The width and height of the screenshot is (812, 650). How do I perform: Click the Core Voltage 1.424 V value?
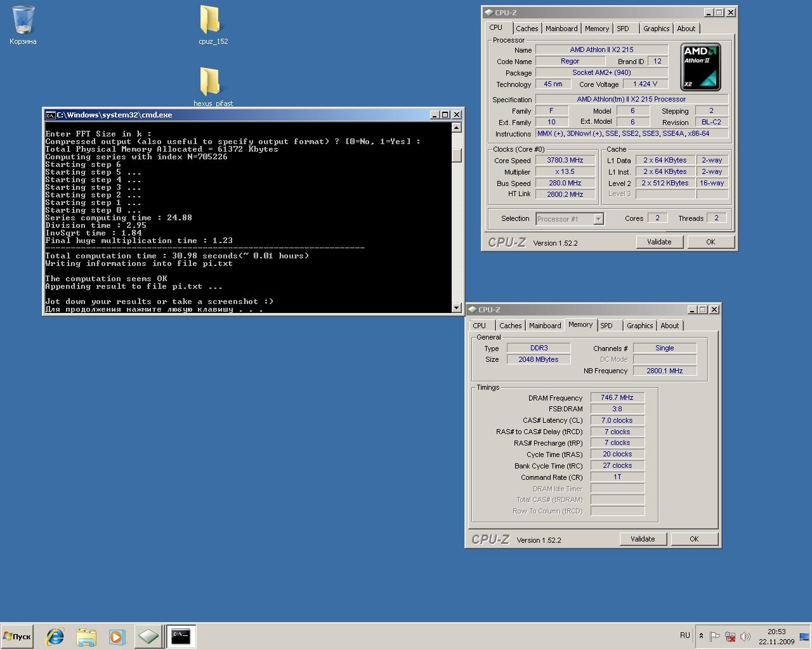(645, 84)
